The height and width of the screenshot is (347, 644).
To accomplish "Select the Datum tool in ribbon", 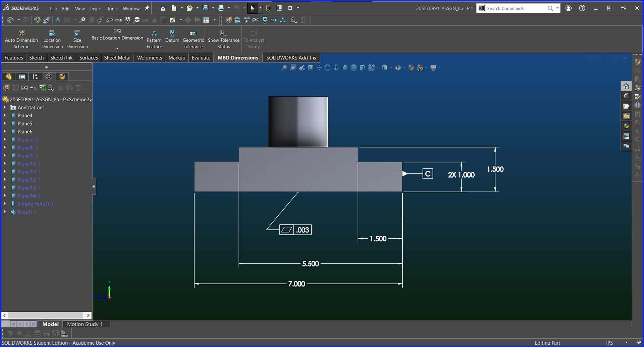I will (x=172, y=36).
